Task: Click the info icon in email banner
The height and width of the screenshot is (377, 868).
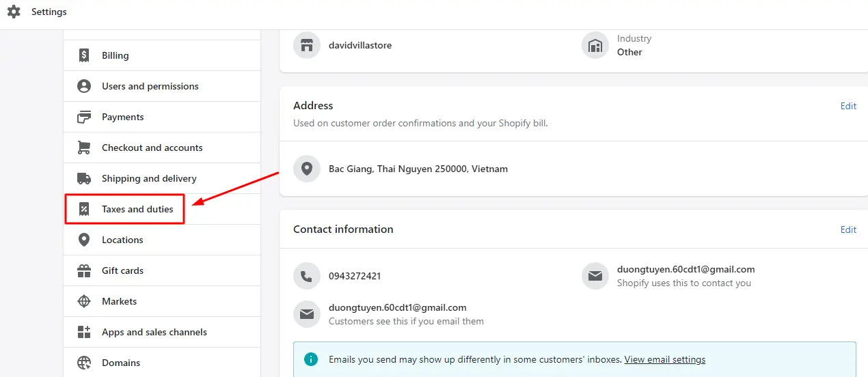Action: pos(311,359)
